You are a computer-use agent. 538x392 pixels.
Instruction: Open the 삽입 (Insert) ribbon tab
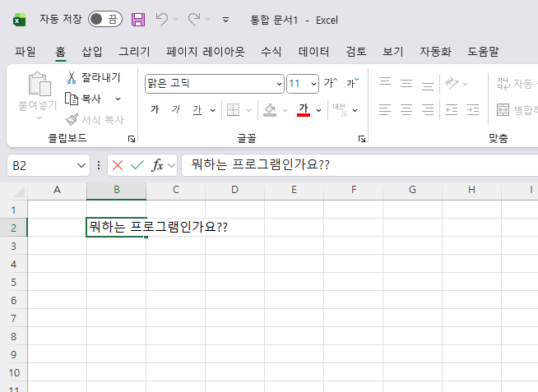[92, 51]
